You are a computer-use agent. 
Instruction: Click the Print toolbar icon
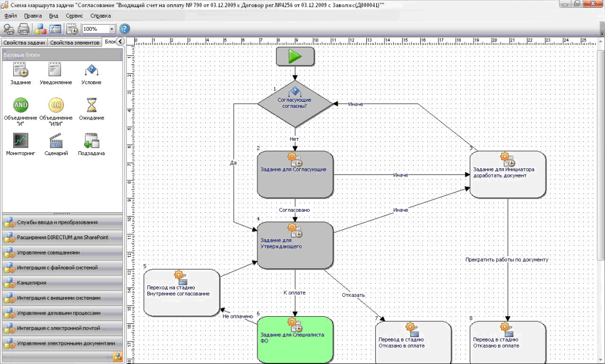(24, 29)
